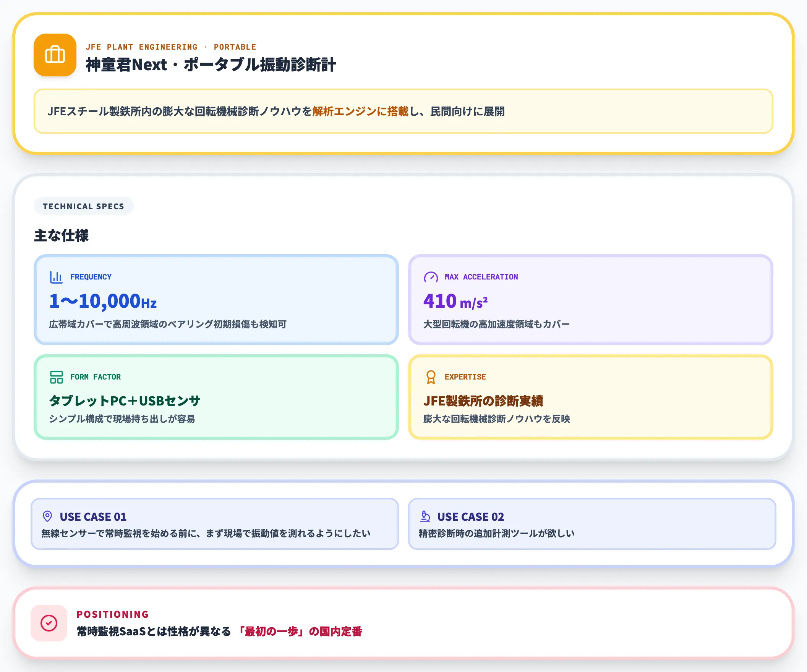The width and height of the screenshot is (807, 672).
Task: Click the gauge icon beside MAX ACCELERATION
Action: click(x=431, y=277)
